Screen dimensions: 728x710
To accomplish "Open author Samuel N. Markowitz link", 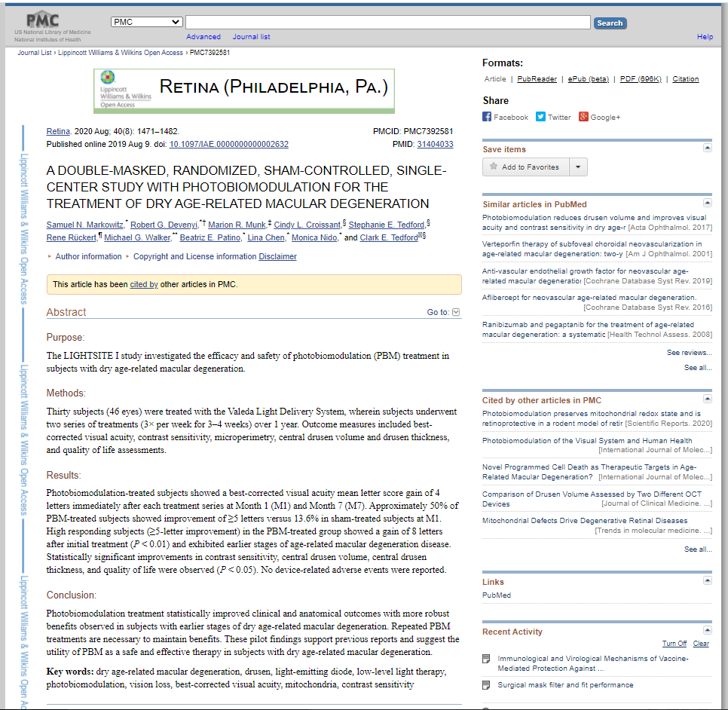I will [x=85, y=225].
